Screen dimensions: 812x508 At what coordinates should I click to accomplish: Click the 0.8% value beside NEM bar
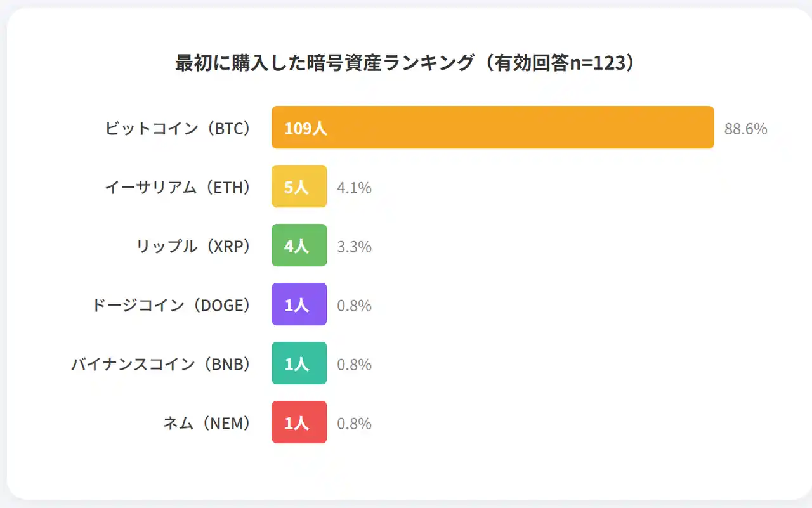[x=354, y=424]
